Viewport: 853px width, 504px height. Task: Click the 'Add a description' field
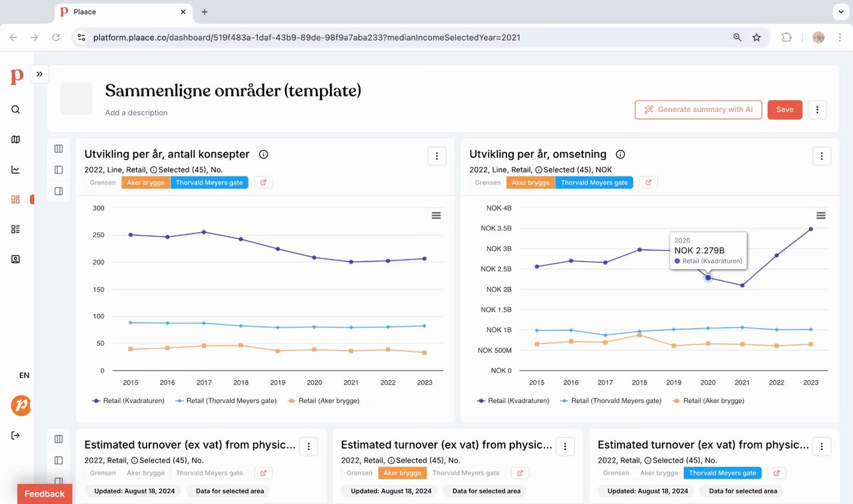pos(137,113)
